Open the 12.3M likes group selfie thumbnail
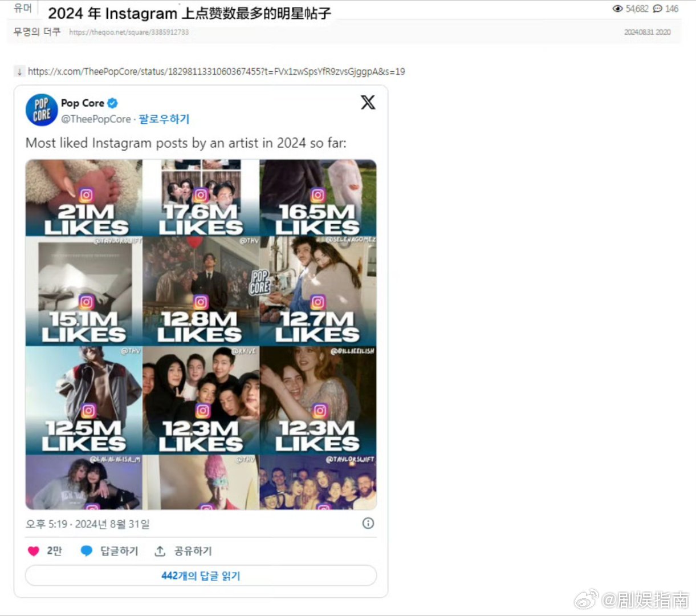This screenshot has width=696, height=616. [x=201, y=400]
